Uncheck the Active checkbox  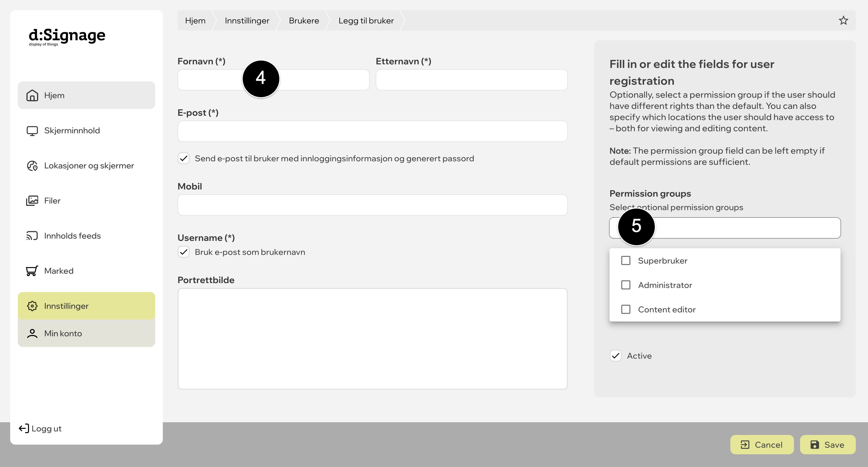[x=615, y=356]
